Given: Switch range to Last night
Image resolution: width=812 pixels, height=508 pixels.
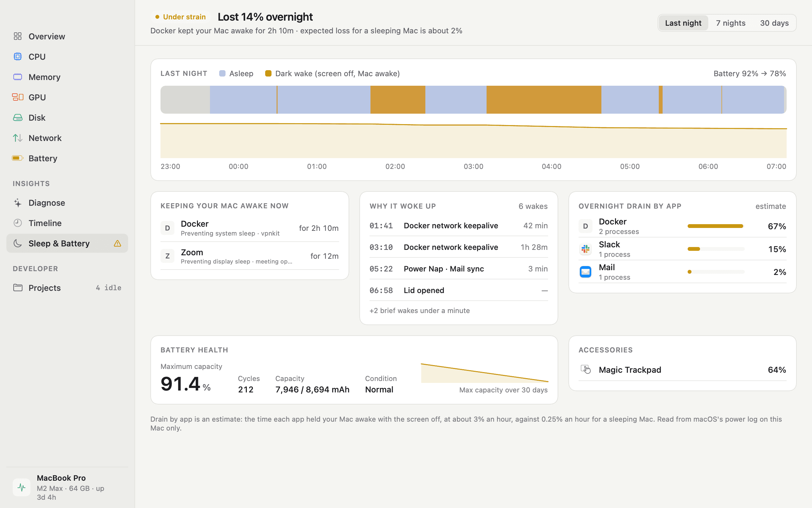Looking at the screenshot, I should tap(683, 23).
